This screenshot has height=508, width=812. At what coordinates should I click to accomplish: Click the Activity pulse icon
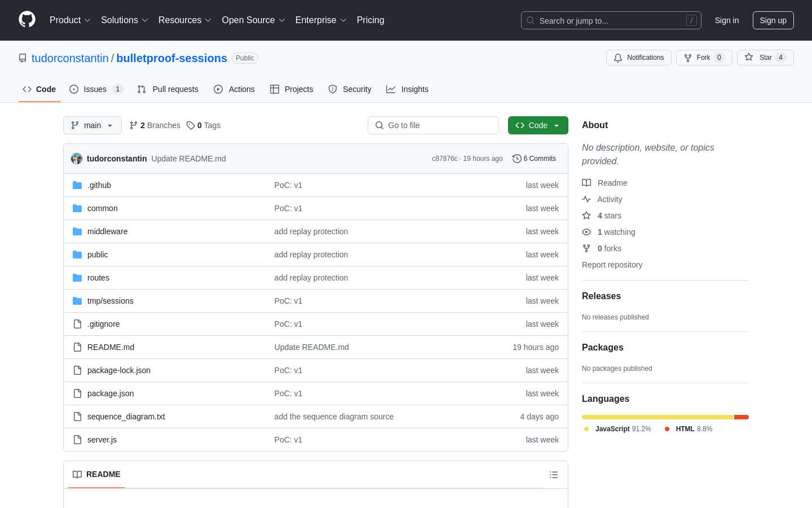[x=586, y=199]
